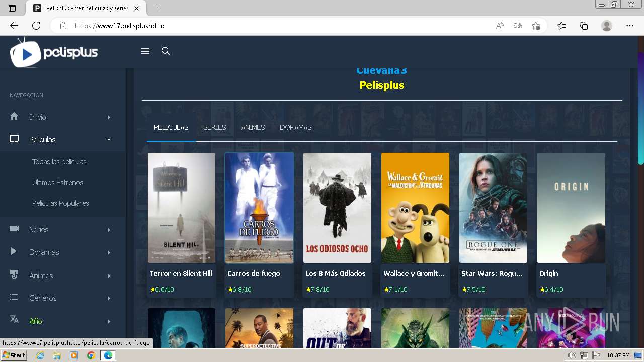Open Internet Explorer from taskbar
644x362 pixels.
40,355
